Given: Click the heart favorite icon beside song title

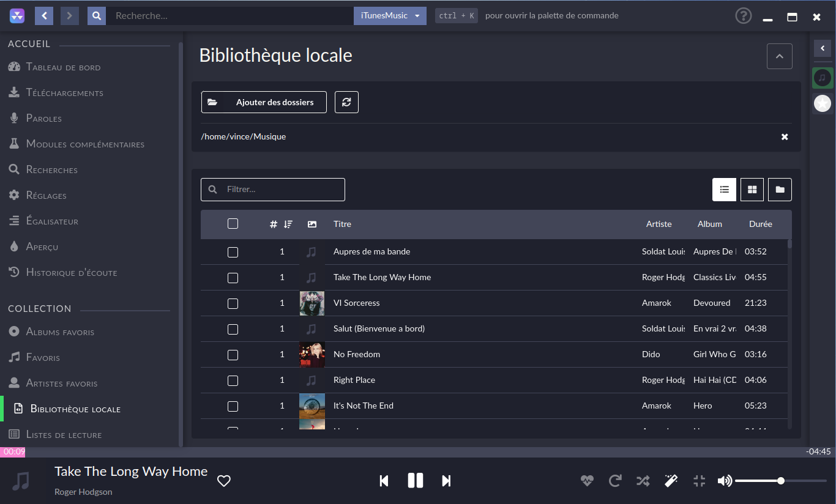Looking at the screenshot, I should [224, 481].
